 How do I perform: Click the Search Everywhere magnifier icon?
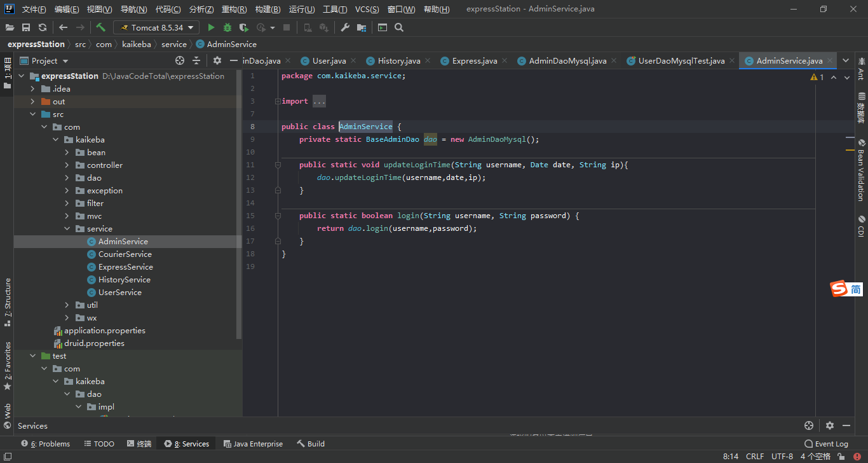click(x=399, y=27)
